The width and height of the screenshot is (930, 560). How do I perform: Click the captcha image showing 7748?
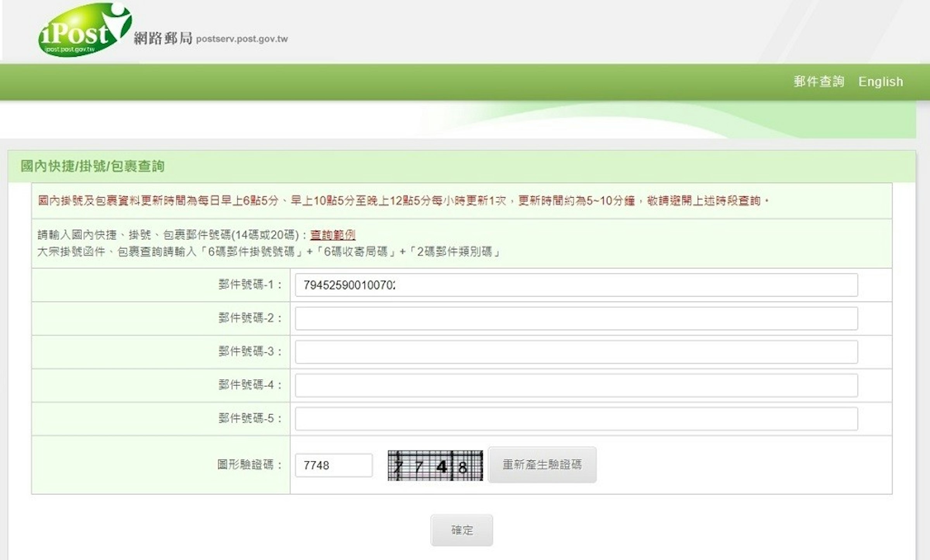click(x=435, y=466)
